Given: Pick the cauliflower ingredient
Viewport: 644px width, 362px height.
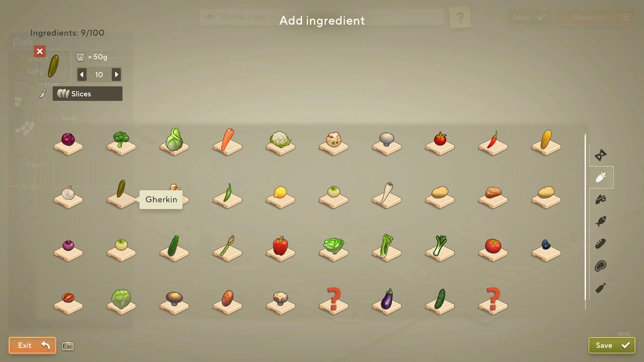Looking at the screenshot, I should pyautogui.click(x=280, y=142).
